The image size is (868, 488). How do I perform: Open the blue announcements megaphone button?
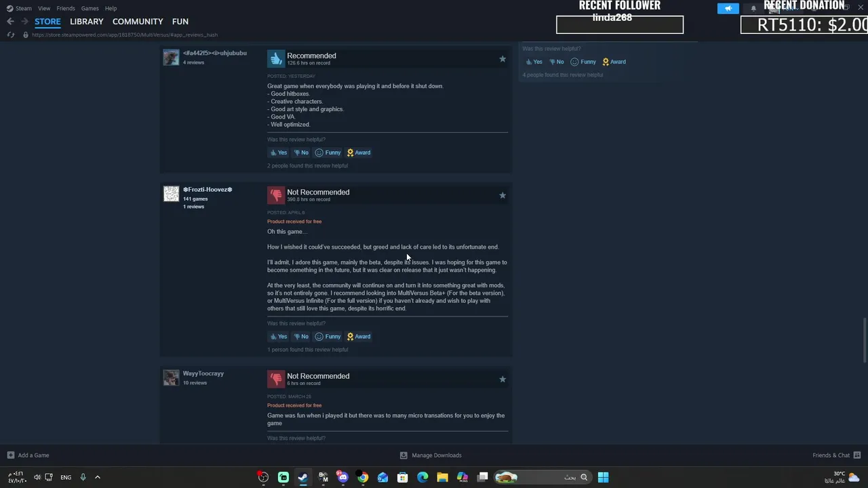click(x=728, y=8)
